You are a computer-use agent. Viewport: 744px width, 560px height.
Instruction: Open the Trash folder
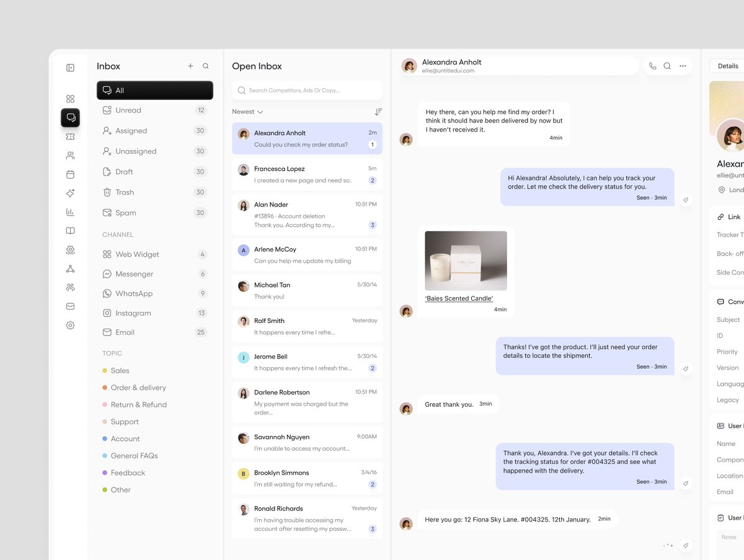click(x=155, y=192)
